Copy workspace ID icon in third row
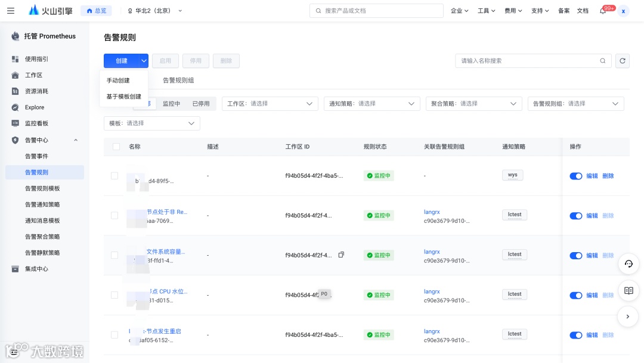This screenshot has width=644, height=363. point(341,255)
